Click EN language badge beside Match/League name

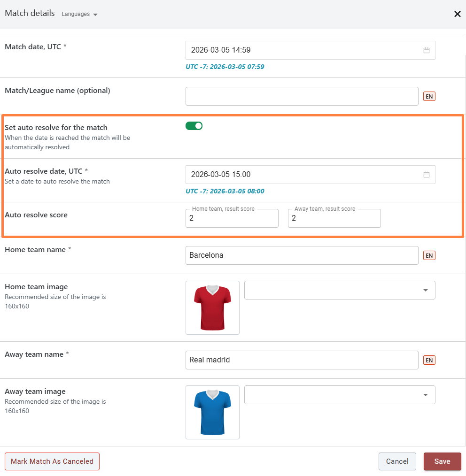429,96
